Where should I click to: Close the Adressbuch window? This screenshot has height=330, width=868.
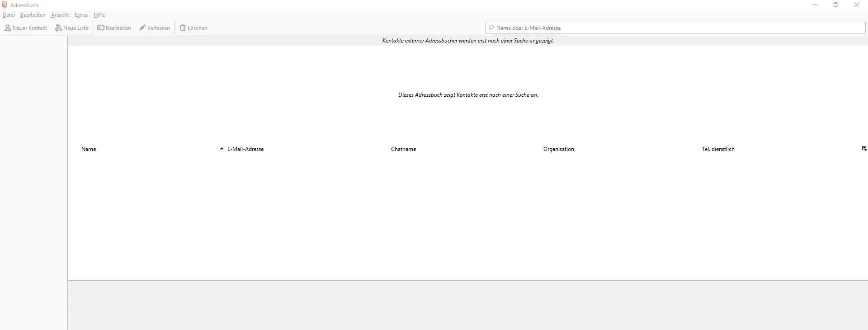(x=857, y=5)
